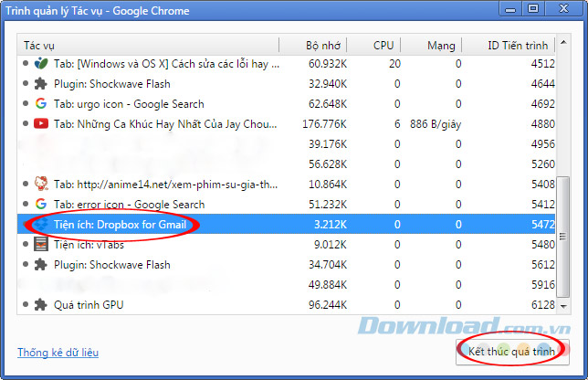Select 'Tab: error icon - Google Search' row

(x=286, y=205)
